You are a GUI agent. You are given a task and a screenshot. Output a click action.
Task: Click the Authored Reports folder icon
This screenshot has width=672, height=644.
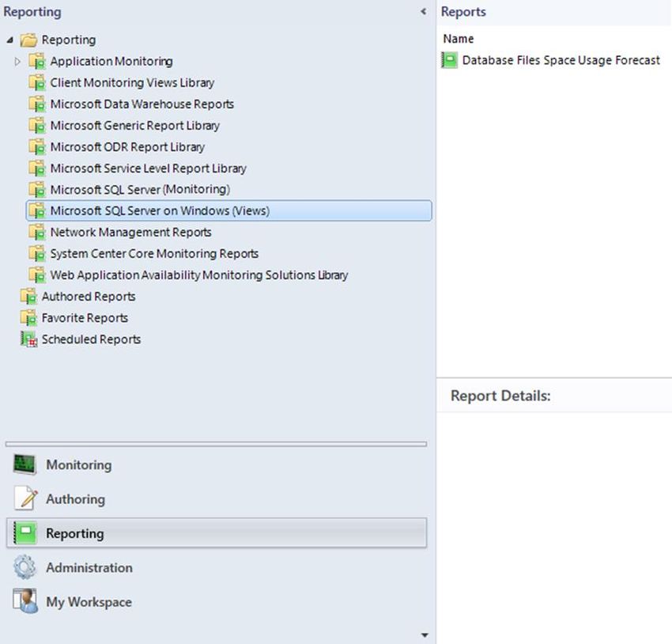point(28,297)
